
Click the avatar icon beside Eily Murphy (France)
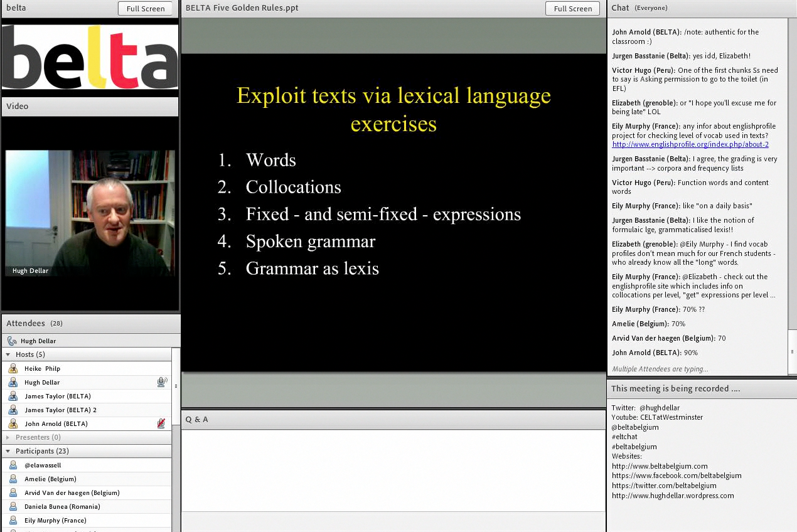(13, 521)
